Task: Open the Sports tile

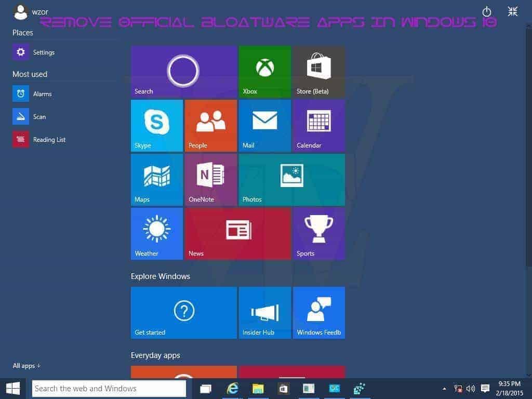Action: click(319, 234)
